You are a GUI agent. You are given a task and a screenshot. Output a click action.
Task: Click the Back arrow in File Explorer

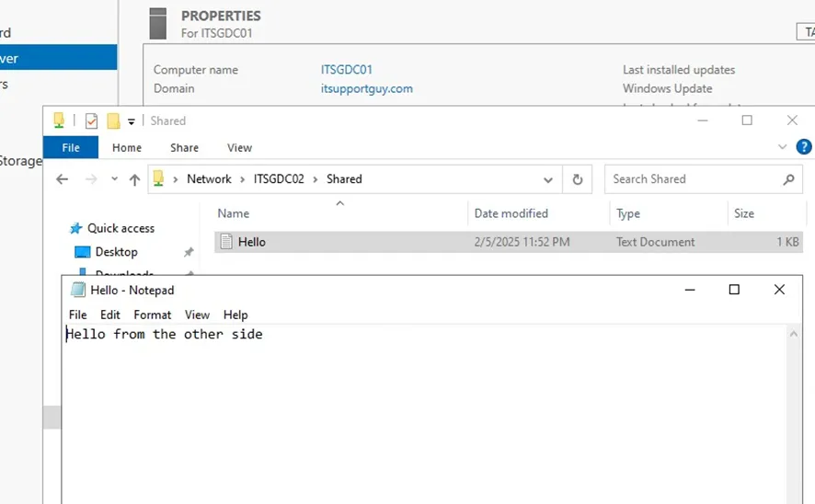click(63, 179)
